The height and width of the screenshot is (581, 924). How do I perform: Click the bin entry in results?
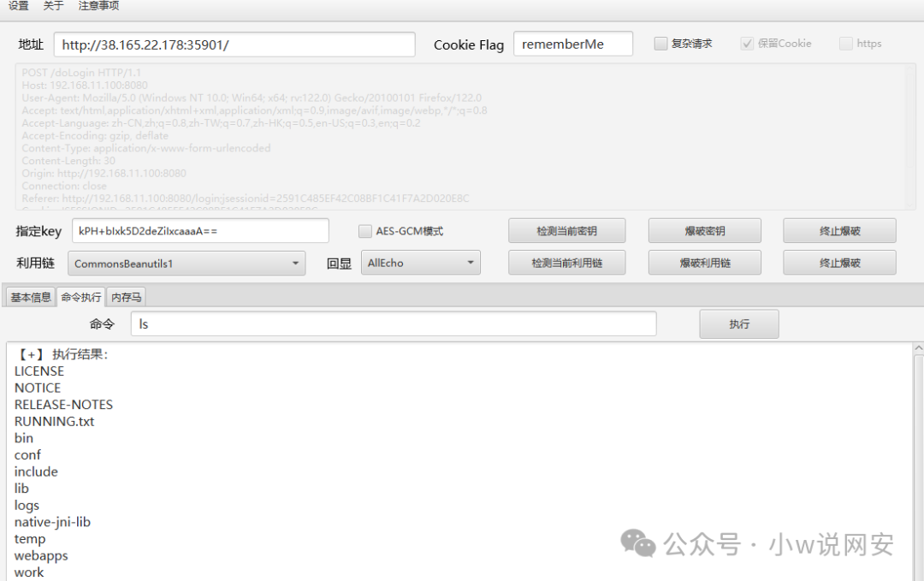pyautogui.click(x=24, y=438)
